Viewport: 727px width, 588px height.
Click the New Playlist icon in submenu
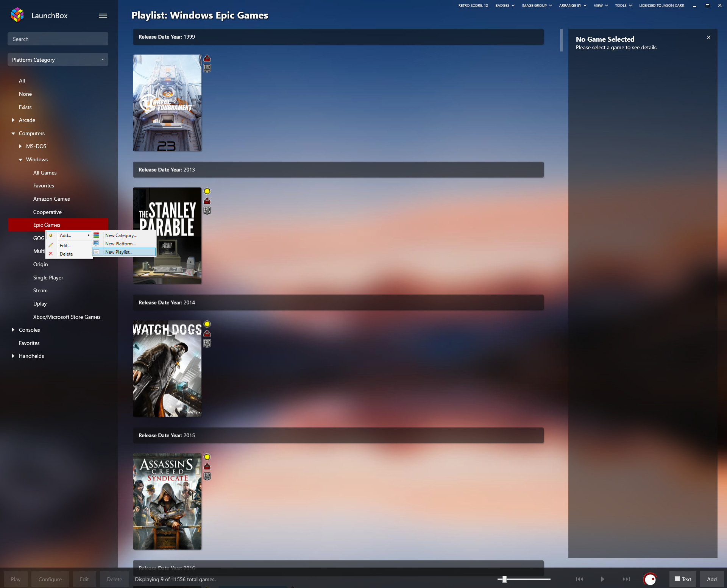[x=96, y=252]
